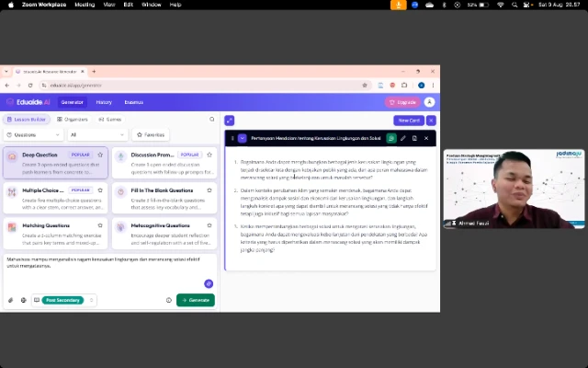Viewport: 588px width, 368px height.
Task: Star the Matching Questions card
Action: coord(100,225)
